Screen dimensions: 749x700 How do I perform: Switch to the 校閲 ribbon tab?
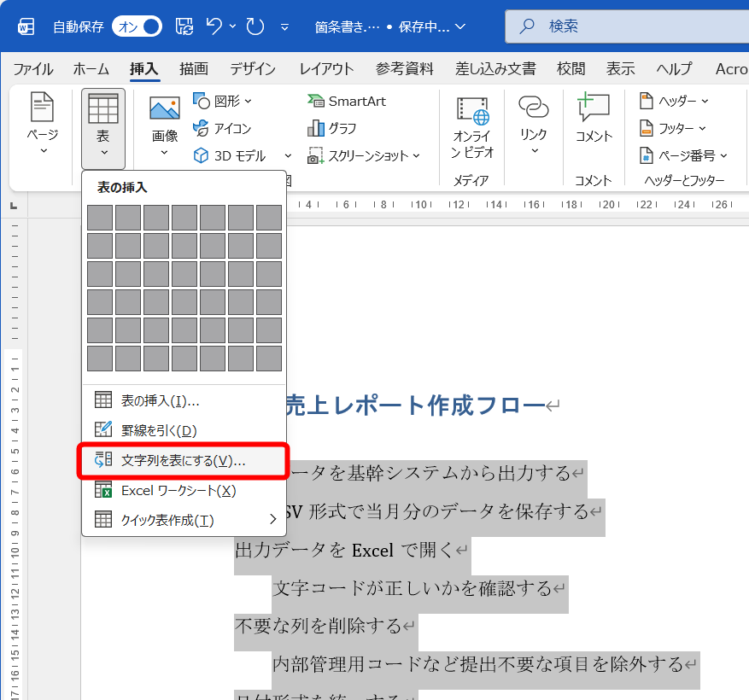tap(570, 69)
